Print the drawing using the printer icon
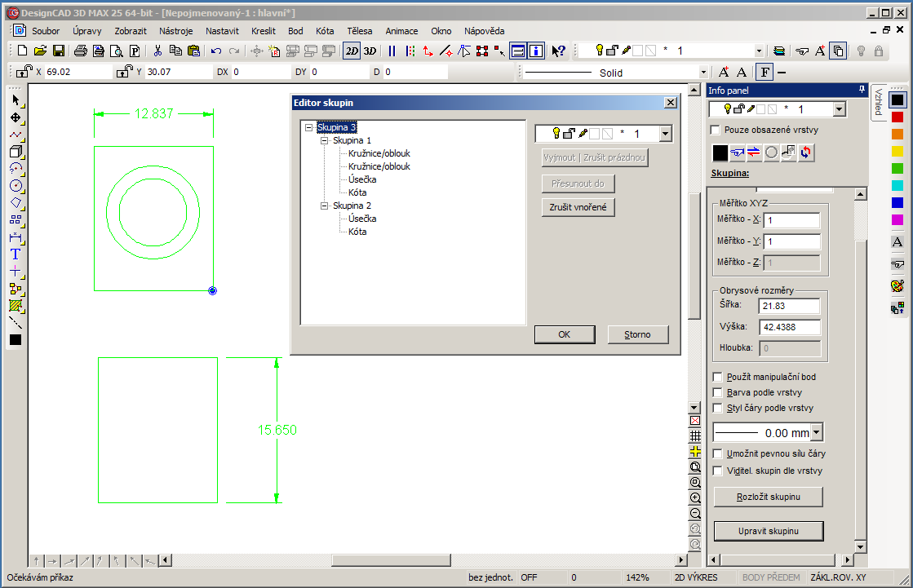Image resolution: width=913 pixels, height=588 pixels. pyautogui.click(x=80, y=51)
